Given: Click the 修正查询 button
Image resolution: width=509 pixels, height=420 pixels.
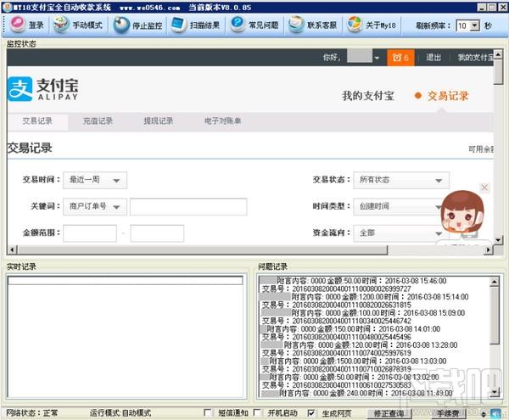Looking at the screenshot, I should coord(389,413).
